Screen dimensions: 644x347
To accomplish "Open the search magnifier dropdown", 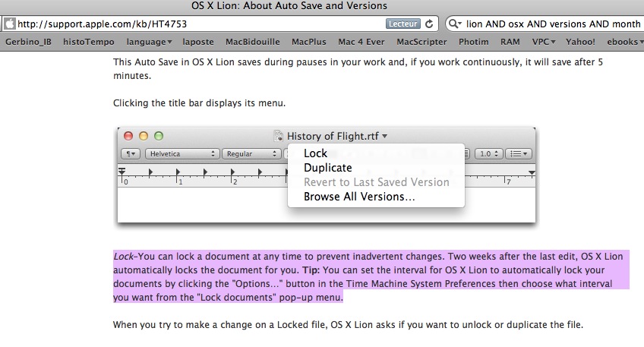I will pyautogui.click(x=455, y=24).
